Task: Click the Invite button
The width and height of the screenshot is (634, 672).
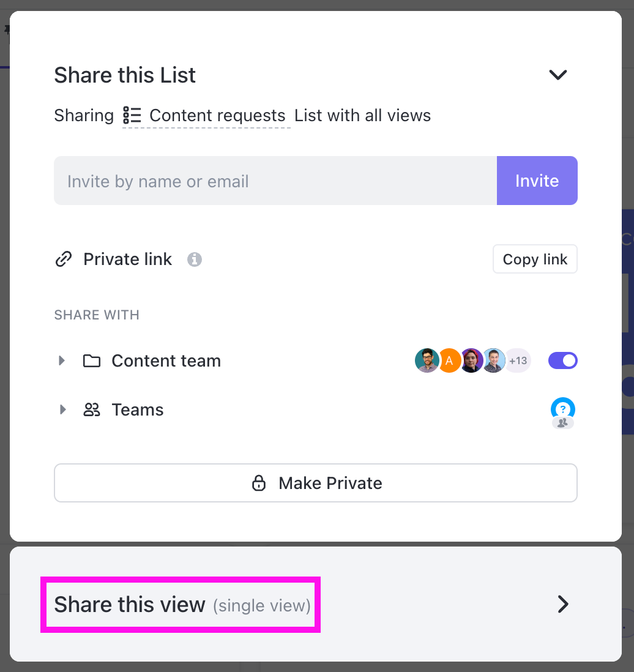Action: (537, 181)
